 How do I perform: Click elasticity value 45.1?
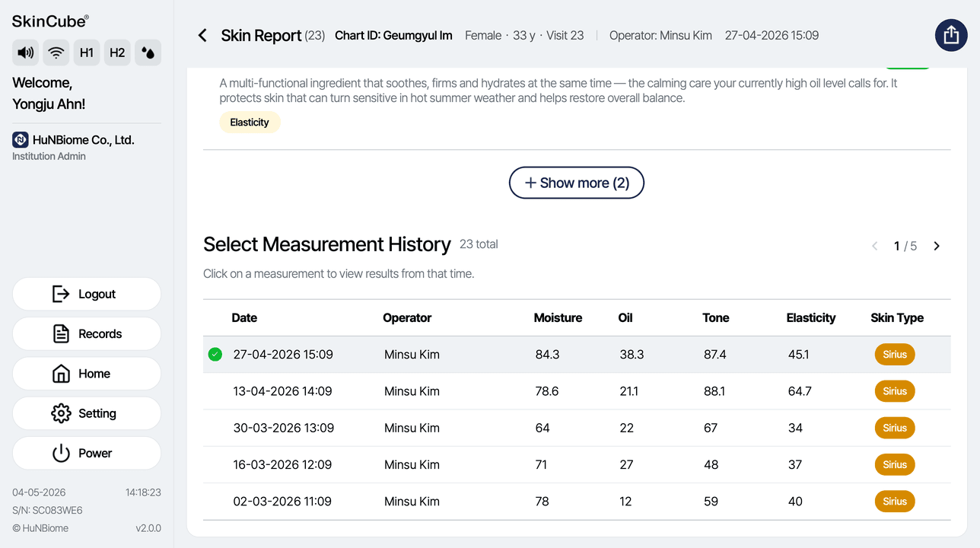pyautogui.click(x=799, y=355)
